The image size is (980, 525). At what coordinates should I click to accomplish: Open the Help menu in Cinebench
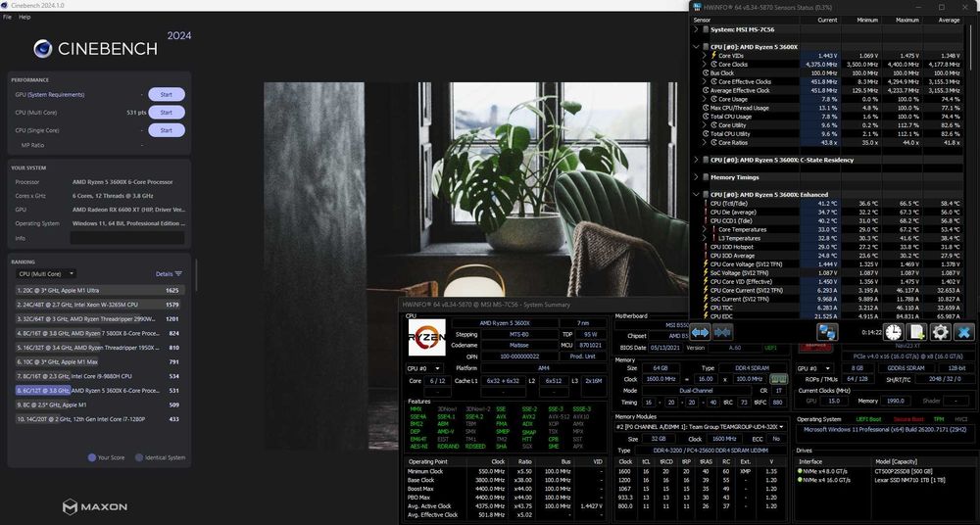[24, 17]
